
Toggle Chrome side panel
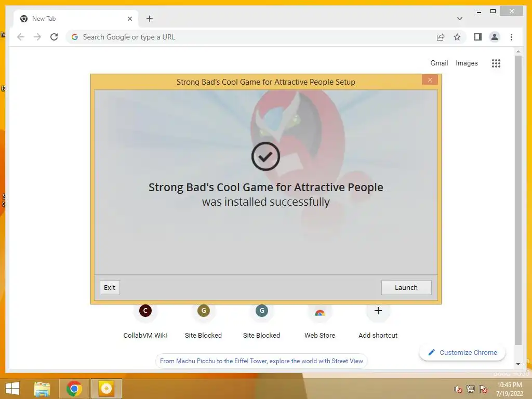click(x=478, y=37)
